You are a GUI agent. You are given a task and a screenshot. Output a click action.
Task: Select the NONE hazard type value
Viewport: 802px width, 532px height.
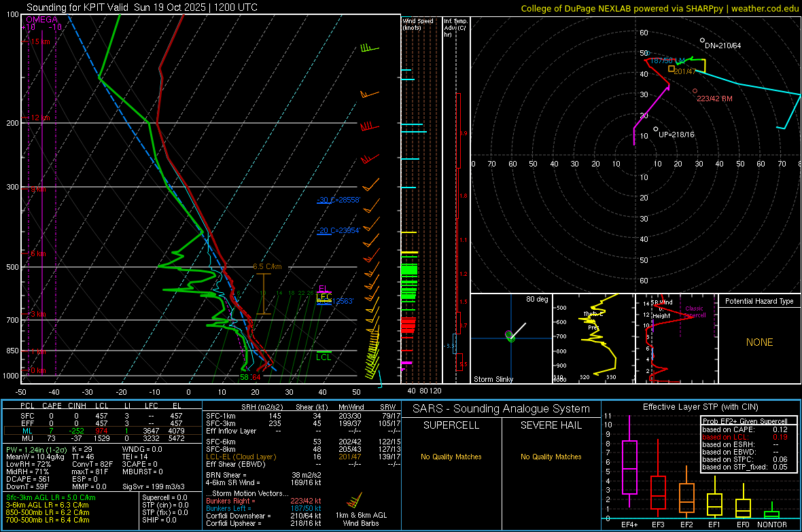pyautogui.click(x=759, y=342)
